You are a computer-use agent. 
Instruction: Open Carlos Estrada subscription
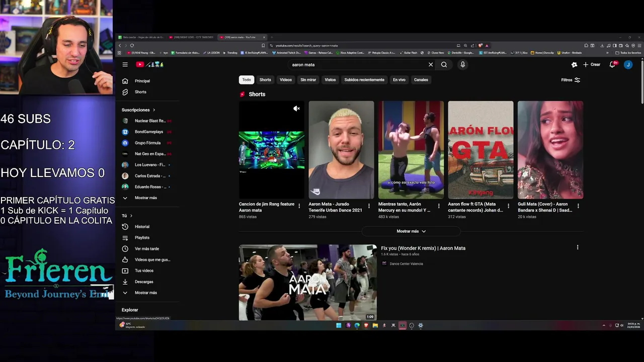149,176
